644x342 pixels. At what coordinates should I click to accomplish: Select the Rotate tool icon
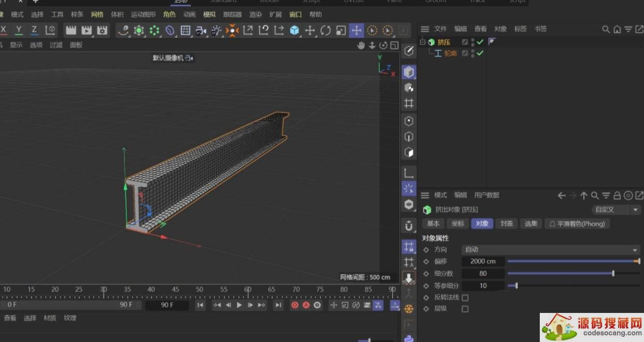click(x=325, y=31)
